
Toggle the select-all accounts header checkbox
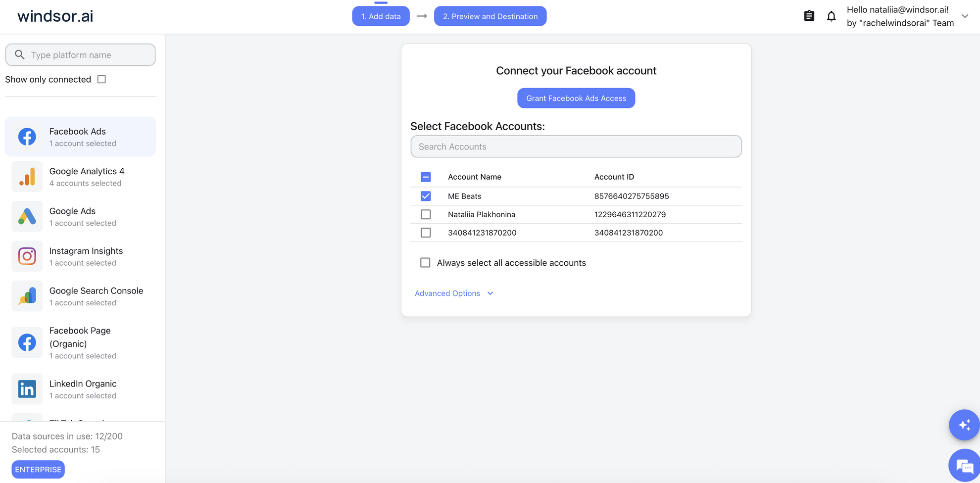(x=426, y=177)
